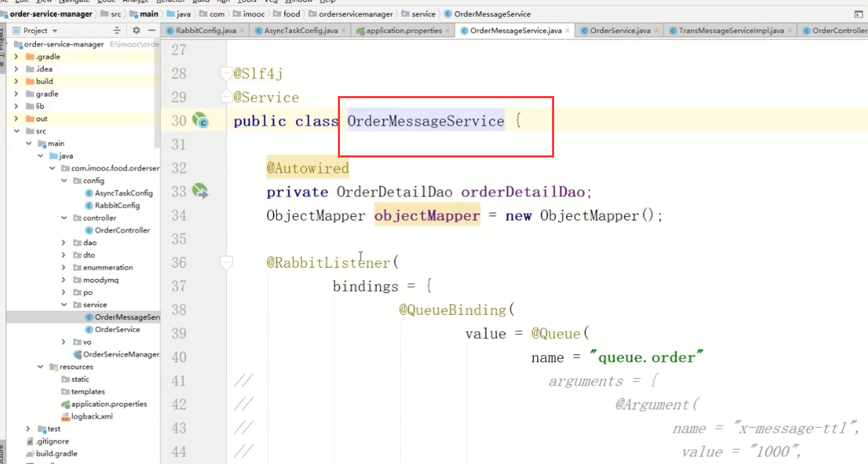868x464 pixels.
Task: Fold the @RabbitListener block at line 36
Action: 226,262
